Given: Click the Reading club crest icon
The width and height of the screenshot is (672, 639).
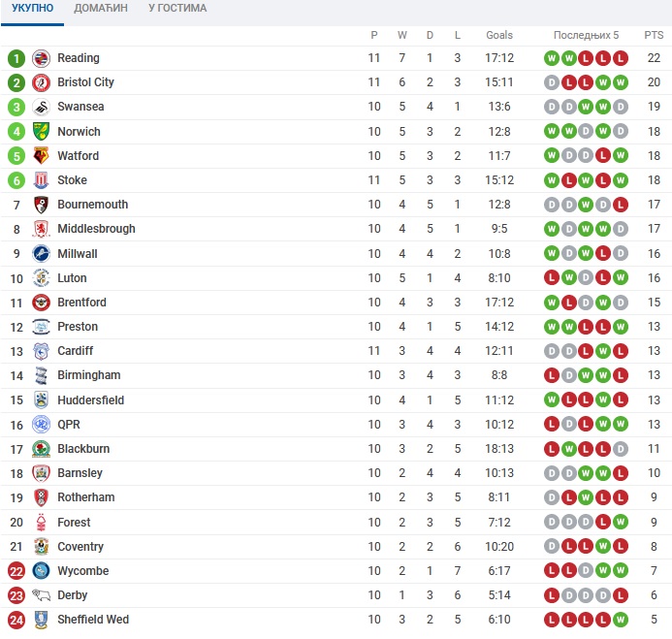Looking at the screenshot, I should (41, 58).
